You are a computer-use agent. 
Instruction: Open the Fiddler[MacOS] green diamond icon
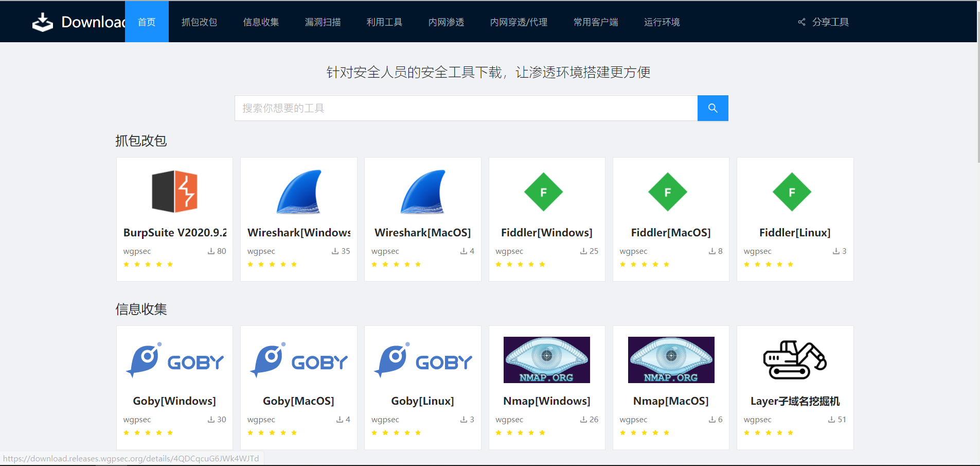[668, 192]
